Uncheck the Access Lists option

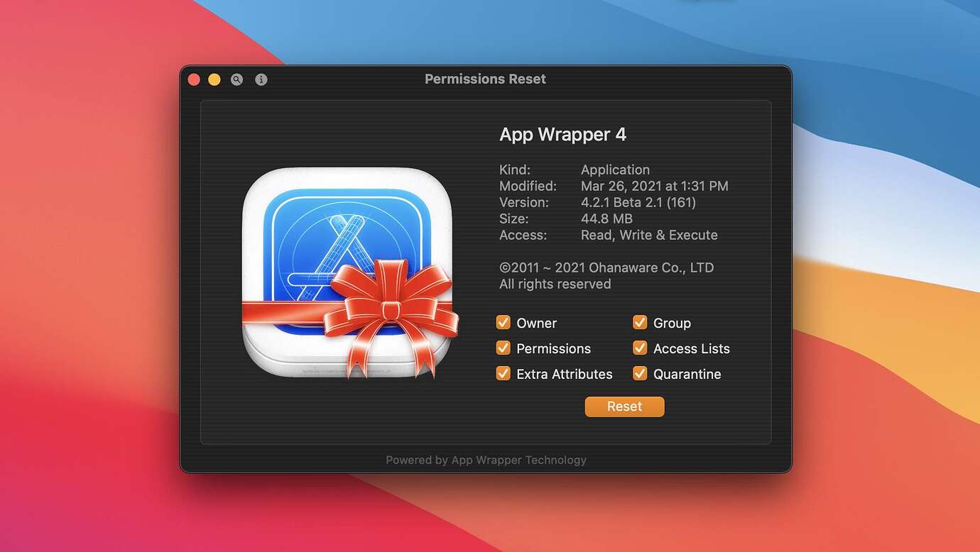[640, 348]
